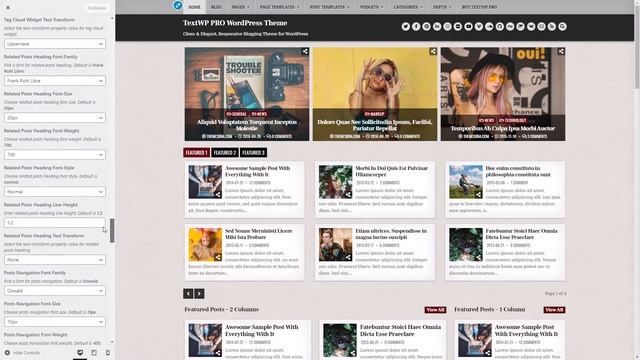Image resolution: width=640 pixels, height=360 pixels.
Task: Open Related Posts Heading Font Size dropdown
Action: (55, 118)
